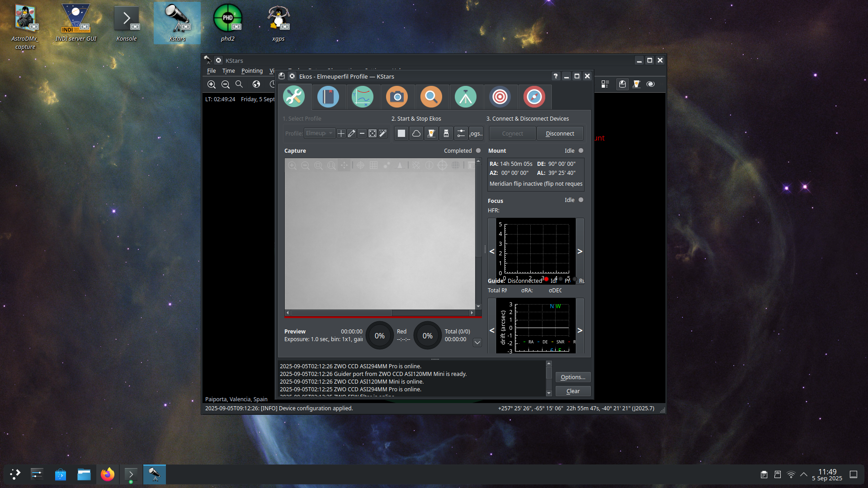Viewport: 868px width, 488px height.
Task: Open the Ekos Mount tab (tripod icon)
Action: tap(466, 97)
